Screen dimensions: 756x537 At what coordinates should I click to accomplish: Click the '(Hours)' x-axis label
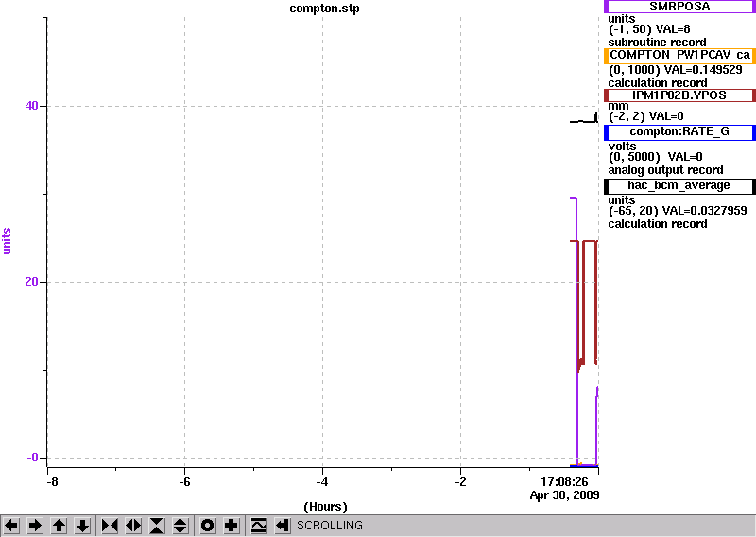[x=325, y=506]
